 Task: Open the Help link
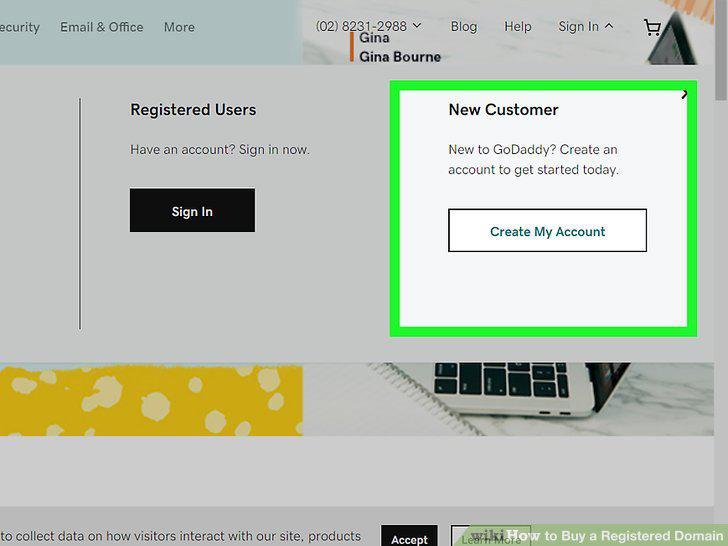pyautogui.click(x=518, y=26)
